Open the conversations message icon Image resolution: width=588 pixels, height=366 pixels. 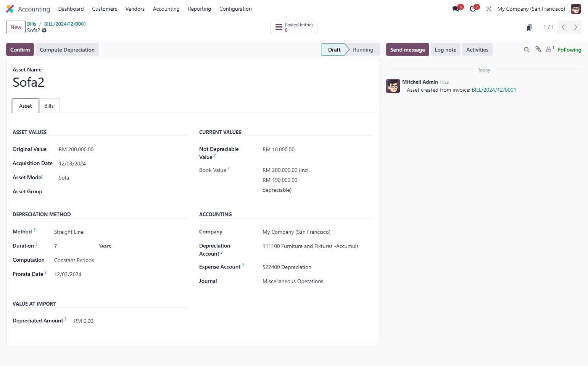[456, 9]
